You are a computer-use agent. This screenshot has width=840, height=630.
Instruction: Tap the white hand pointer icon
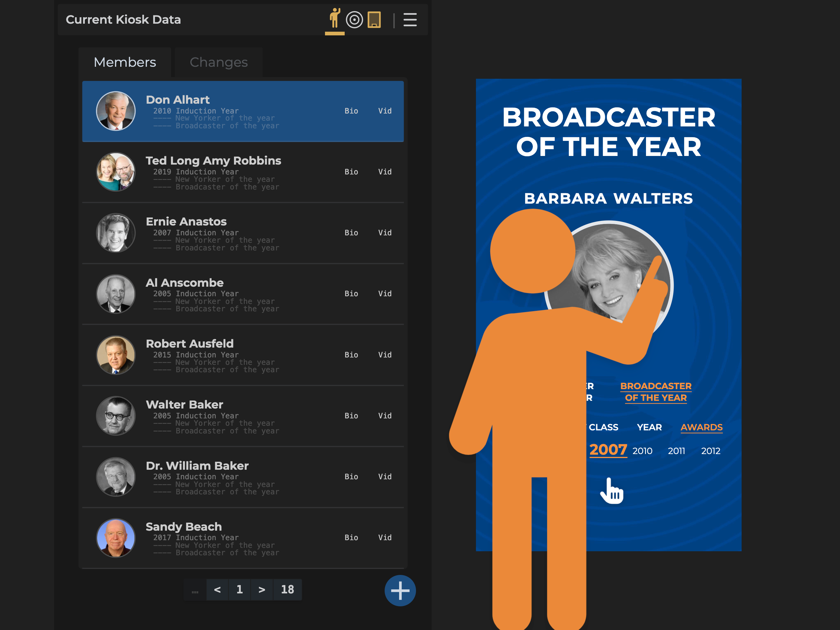612,491
